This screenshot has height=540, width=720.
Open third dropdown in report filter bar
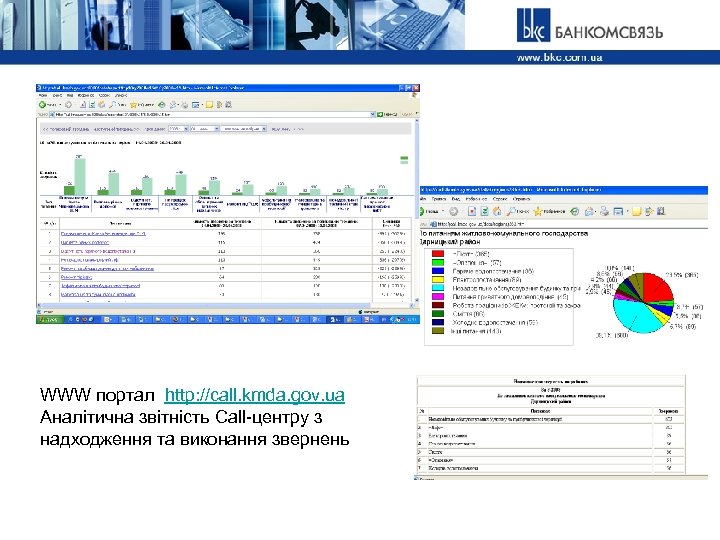(244, 129)
